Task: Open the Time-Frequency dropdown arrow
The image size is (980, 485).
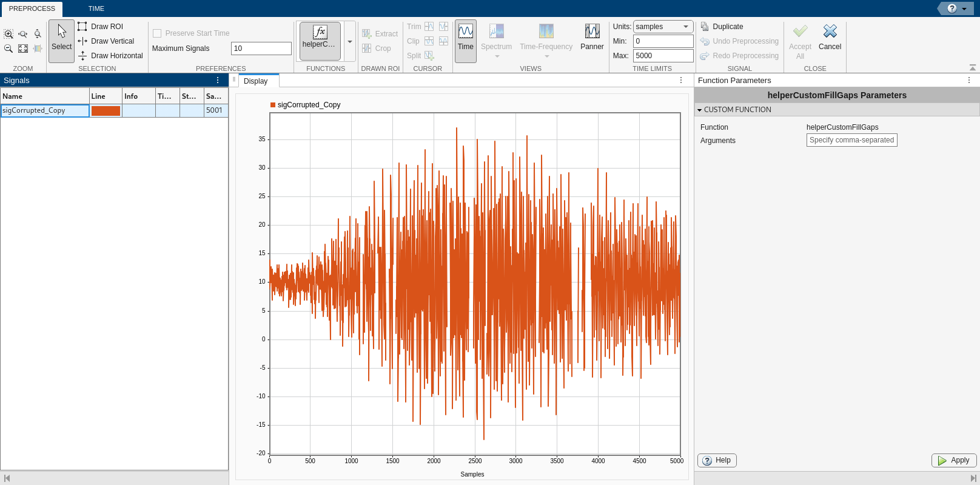Action: tap(547, 57)
